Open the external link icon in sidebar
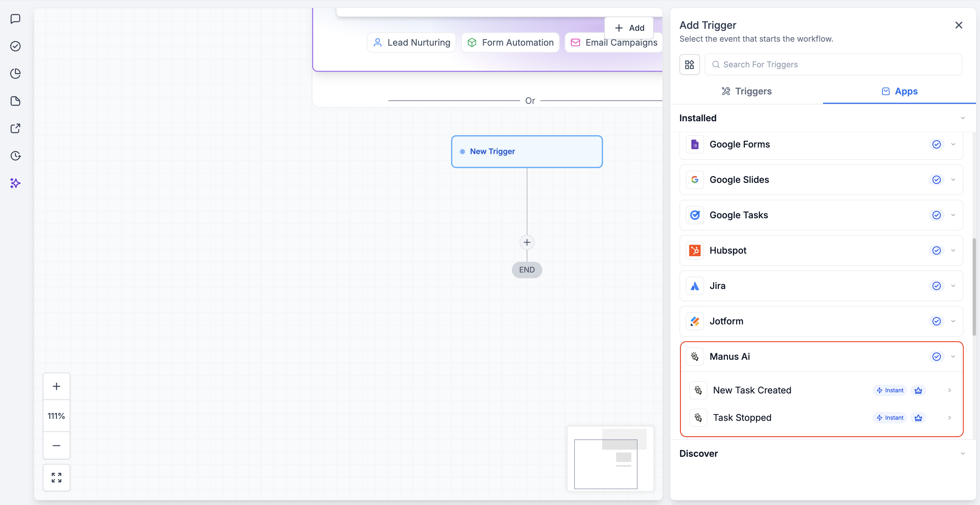Image resolution: width=980 pixels, height=505 pixels. [15, 128]
